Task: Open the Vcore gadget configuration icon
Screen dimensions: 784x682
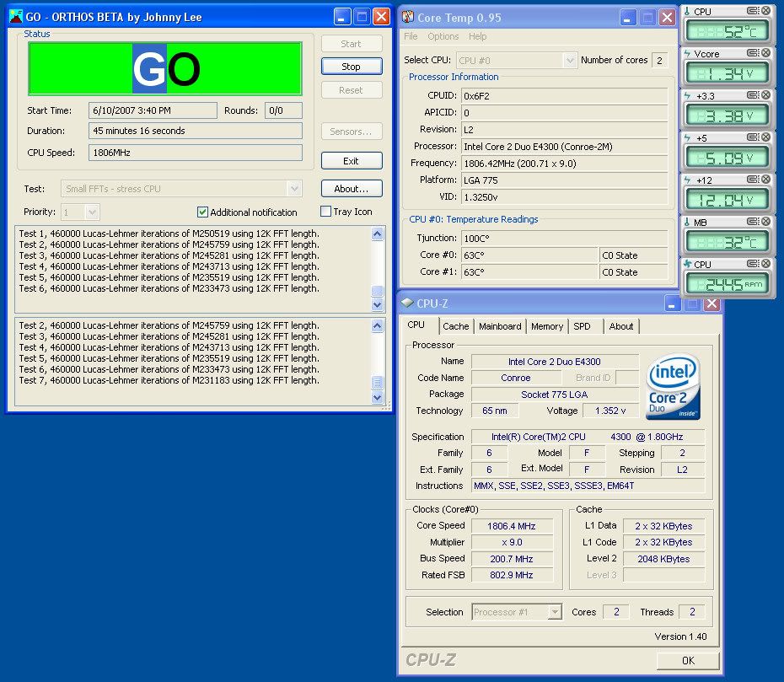Action: [x=753, y=52]
